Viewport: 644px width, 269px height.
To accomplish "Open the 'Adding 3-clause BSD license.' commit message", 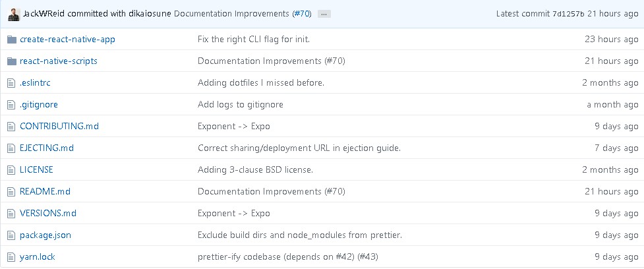I will [255, 170].
